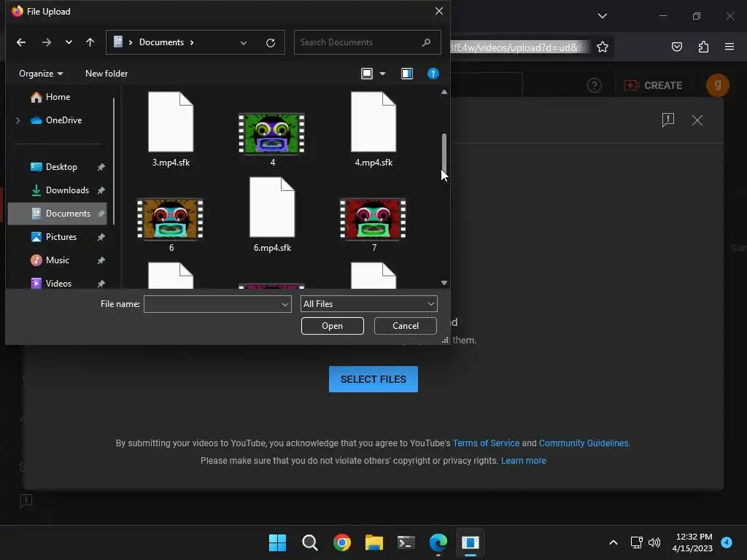The height and width of the screenshot is (560, 747).
Task: Select the red video file named 7
Action: click(373, 225)
